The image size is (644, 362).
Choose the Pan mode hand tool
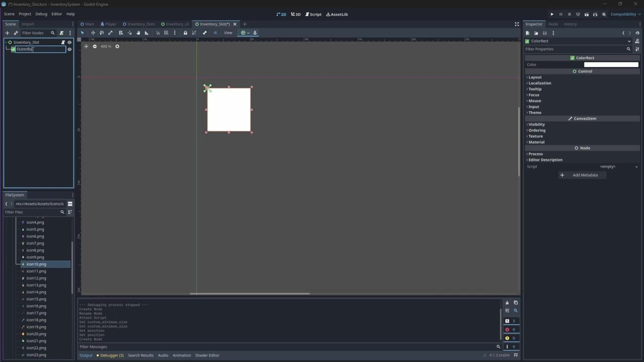(138, 33)
